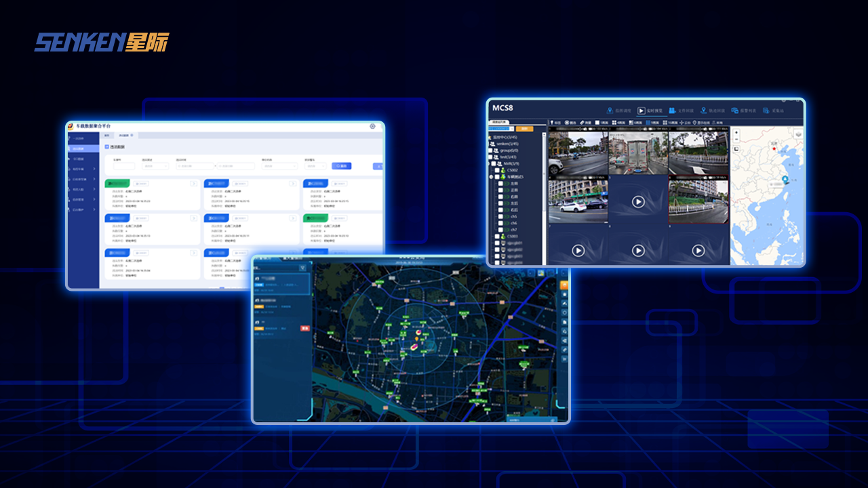The width and height of the screenshot is (868, 488).
Task: Click the blue search button in the filter bar
Action: click(341, 165)
